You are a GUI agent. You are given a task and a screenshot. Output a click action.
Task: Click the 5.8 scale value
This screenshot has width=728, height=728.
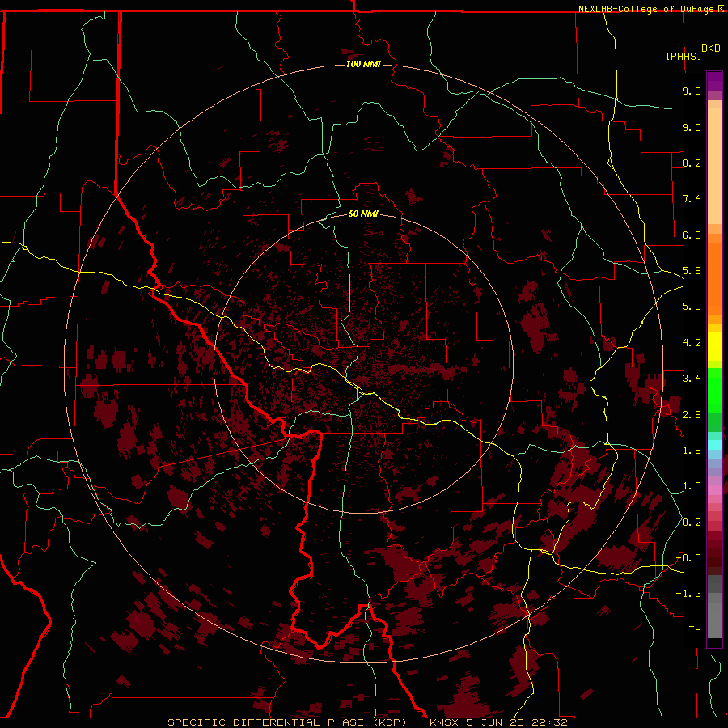(692, 271)
